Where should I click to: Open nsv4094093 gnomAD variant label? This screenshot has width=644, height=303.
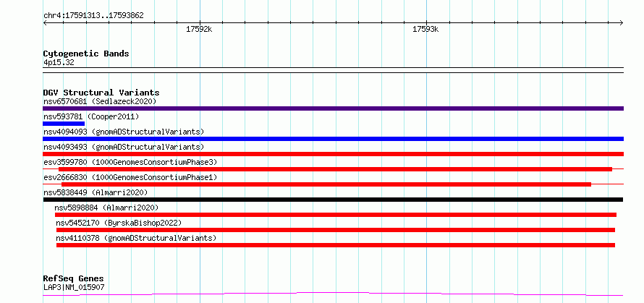[x=124, y=132]
